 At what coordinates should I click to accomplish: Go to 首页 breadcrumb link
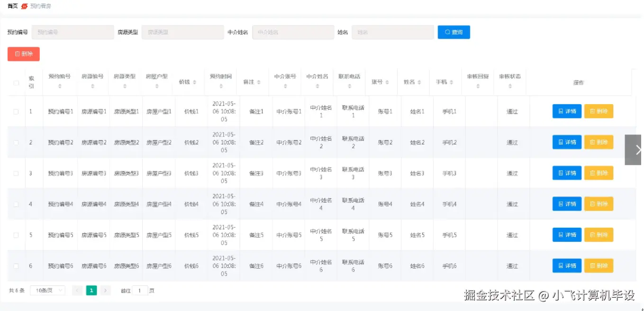(x=13, y=6)
